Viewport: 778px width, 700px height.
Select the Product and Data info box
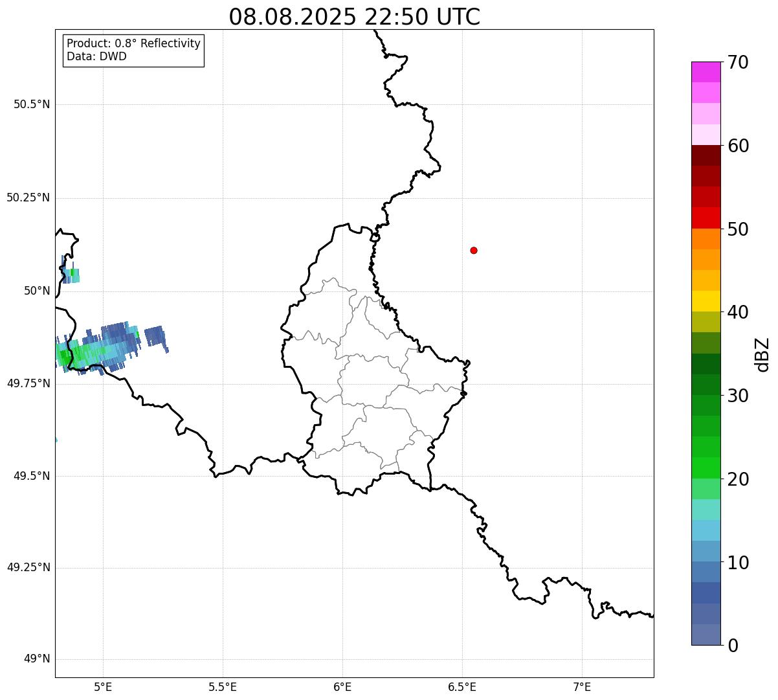point(134,50)
